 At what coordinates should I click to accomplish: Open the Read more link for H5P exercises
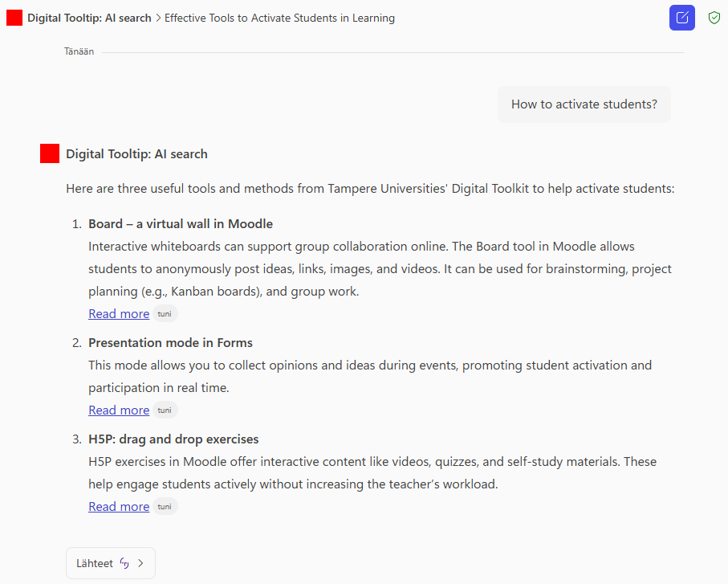pyautogui.click(x=118, y=506)
